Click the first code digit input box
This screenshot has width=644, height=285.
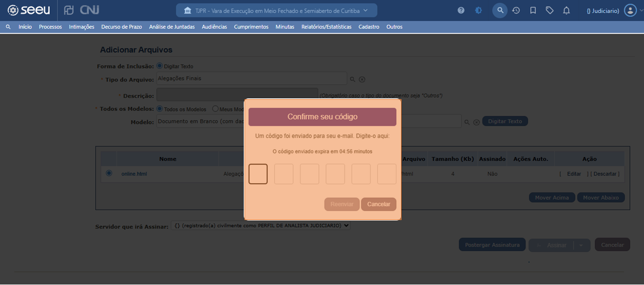coord(258,174)
